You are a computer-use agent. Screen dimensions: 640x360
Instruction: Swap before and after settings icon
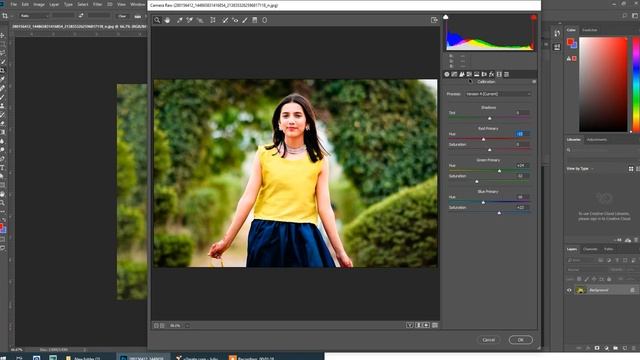418,325
